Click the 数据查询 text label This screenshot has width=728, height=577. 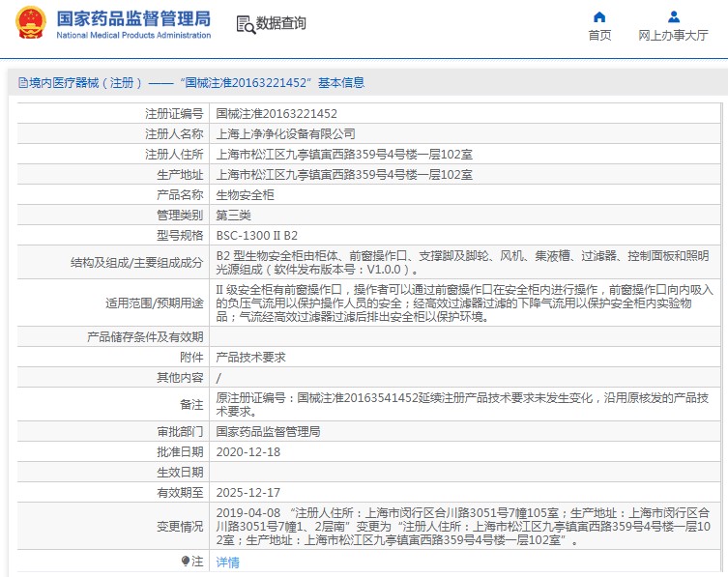click(281, 24)
